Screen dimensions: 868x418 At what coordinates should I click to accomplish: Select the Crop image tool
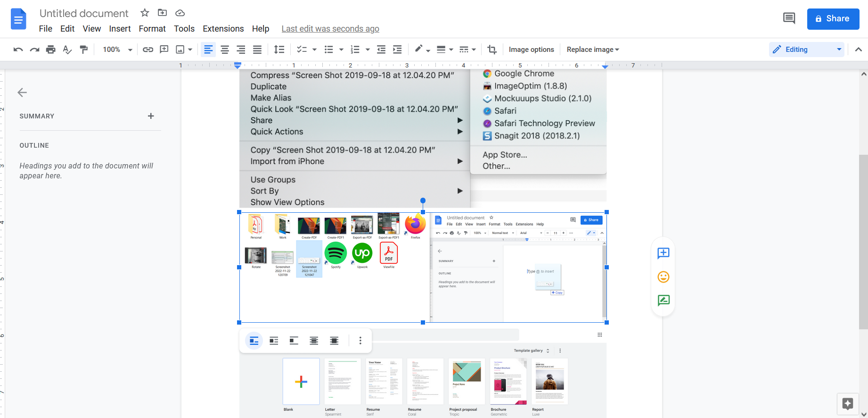tap(492, 50)
